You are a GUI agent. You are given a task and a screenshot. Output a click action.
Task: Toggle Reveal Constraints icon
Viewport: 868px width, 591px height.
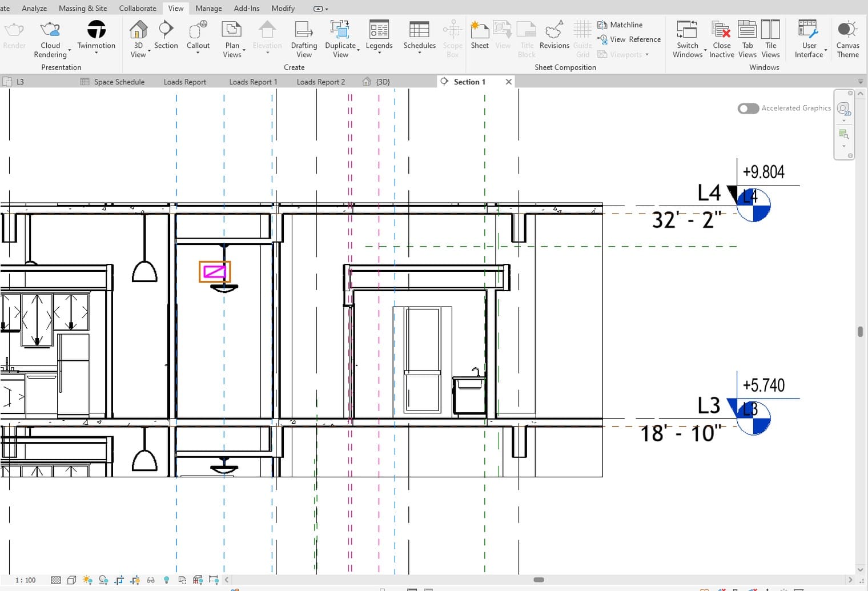click(x=214, y=580)
